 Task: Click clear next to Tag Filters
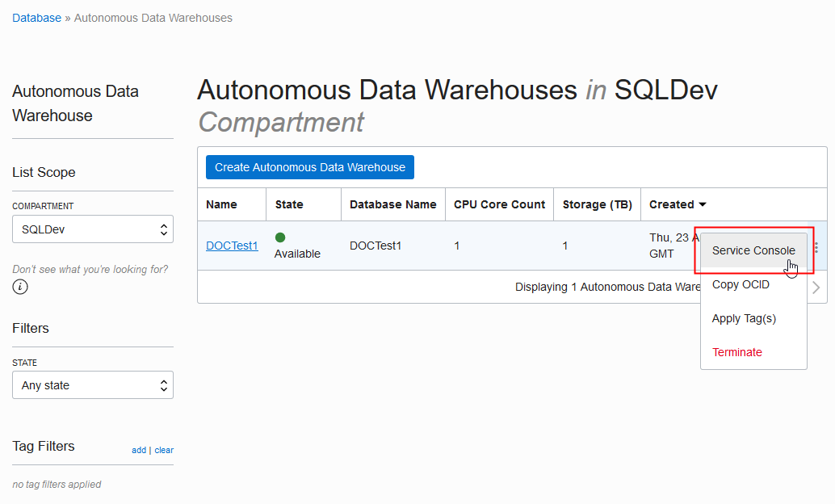point(164,450)
